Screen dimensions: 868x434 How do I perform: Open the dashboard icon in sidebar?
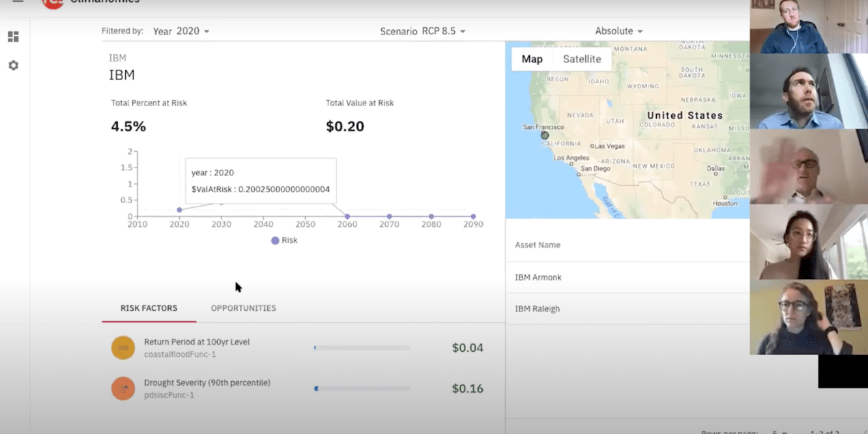point(13,36)
